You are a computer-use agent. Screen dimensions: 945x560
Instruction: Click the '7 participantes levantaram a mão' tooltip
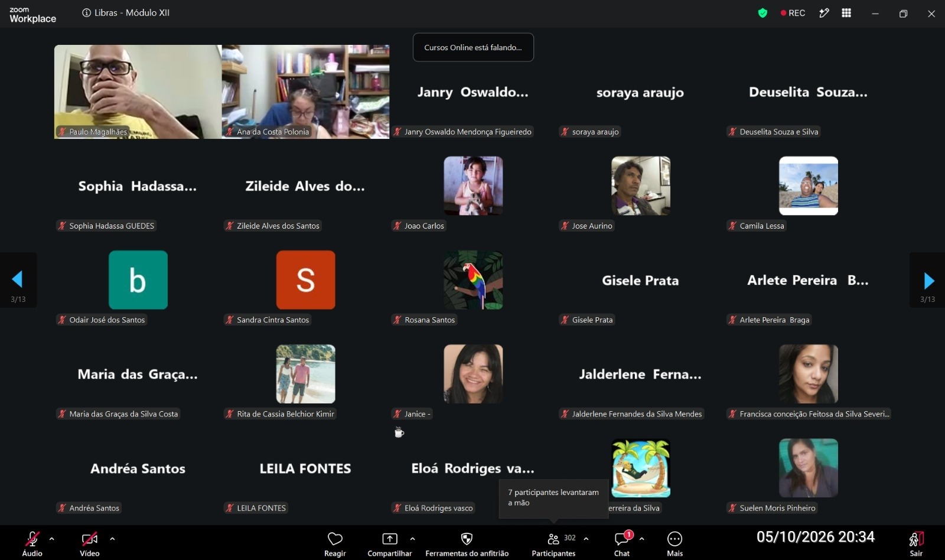pyautogui.click(x=553, y=498)
